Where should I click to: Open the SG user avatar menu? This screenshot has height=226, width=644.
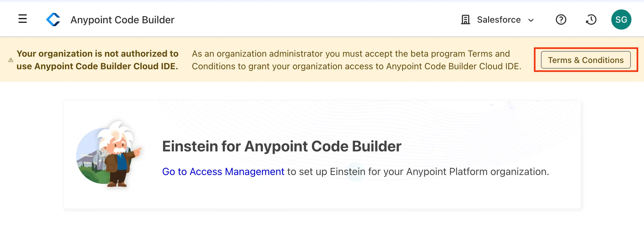click(x=621, y=20)
